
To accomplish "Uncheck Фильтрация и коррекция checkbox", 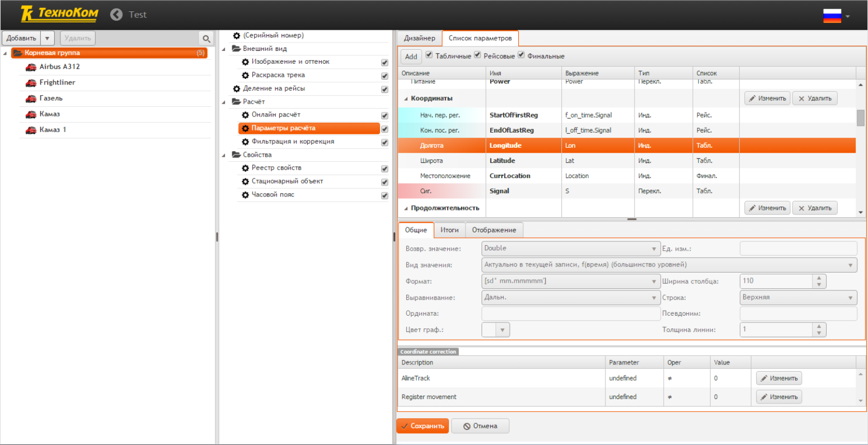I will coord(384,143).
